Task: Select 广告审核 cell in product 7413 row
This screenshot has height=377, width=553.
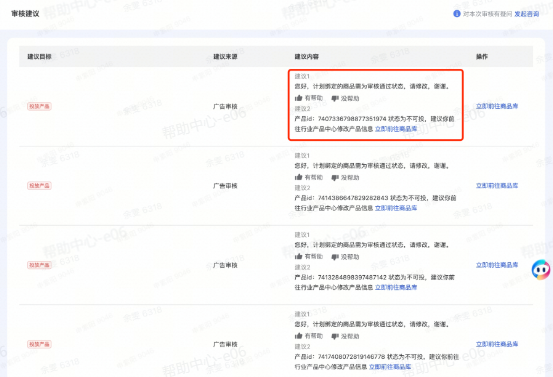Action: [x=225, y=265]
